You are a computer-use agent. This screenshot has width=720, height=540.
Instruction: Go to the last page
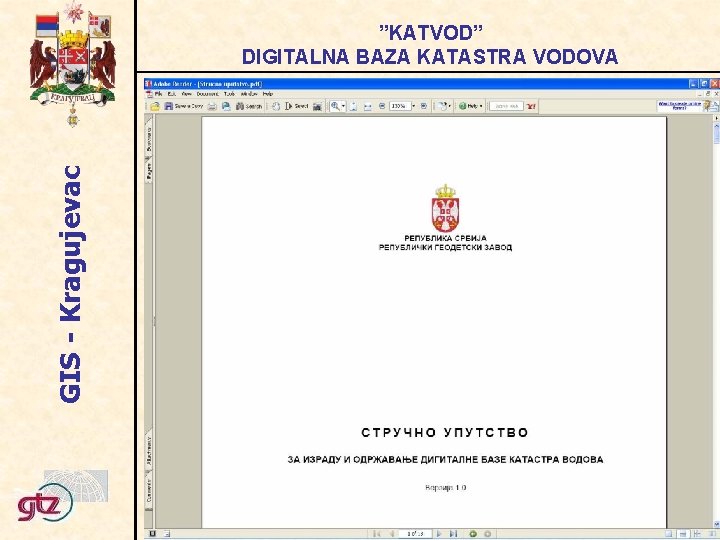[x=453, y=534]
